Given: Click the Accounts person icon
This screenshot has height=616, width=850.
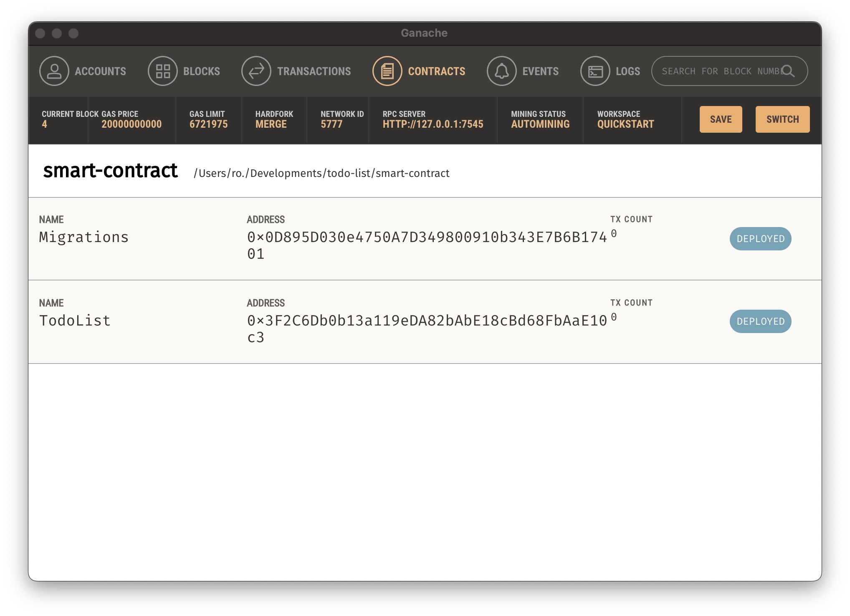Looking at the screenshot, I should [54, 71].
